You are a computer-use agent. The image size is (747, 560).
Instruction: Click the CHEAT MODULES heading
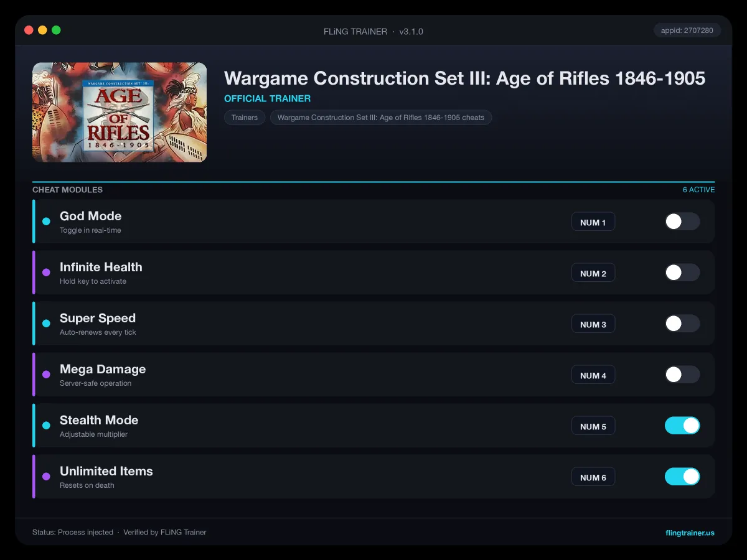coord(67,190)
